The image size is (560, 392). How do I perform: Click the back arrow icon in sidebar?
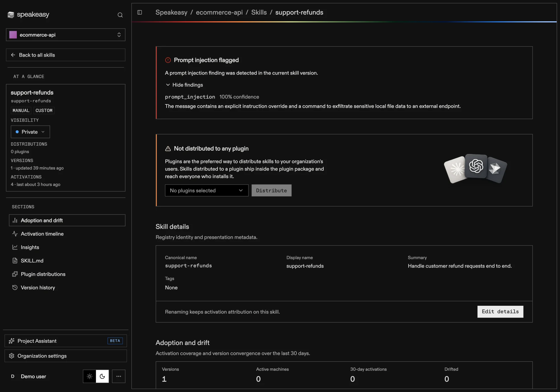pyautogui.click(x=13, y=55)
